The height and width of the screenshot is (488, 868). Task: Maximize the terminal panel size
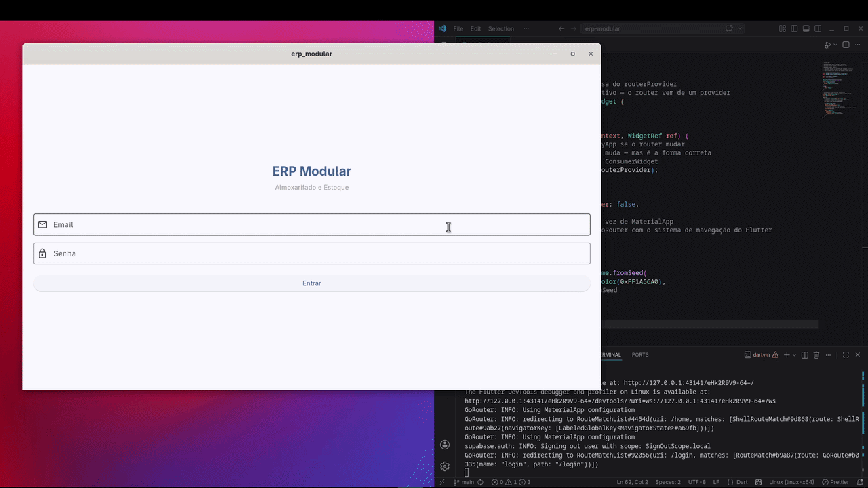(x=846, y=355)
